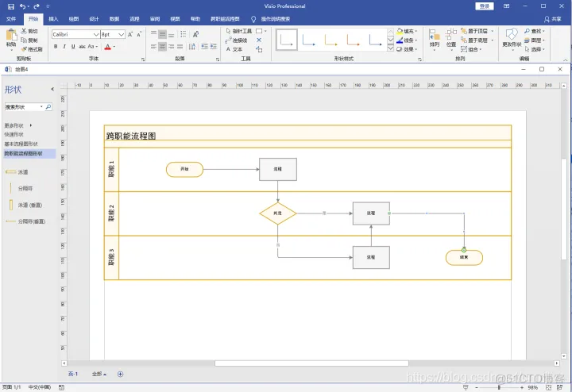Click the 共享 Share button
This screenshot has width=572, height=392.
coord(553,19)
